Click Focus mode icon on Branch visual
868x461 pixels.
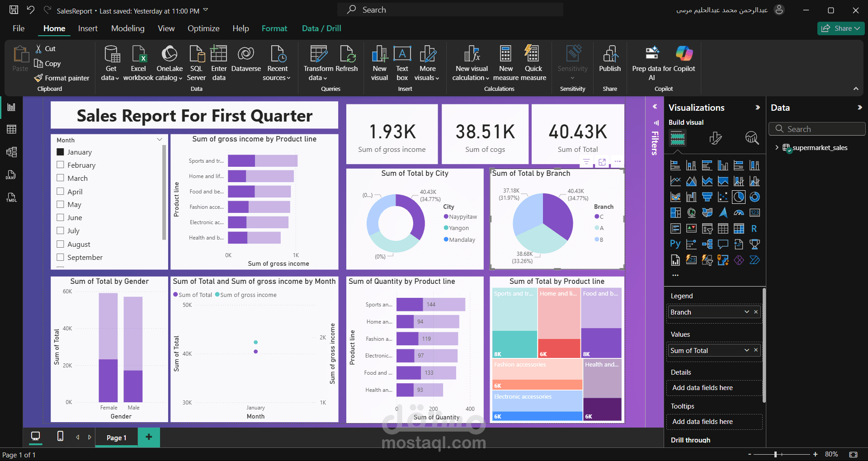coord(602,162)
